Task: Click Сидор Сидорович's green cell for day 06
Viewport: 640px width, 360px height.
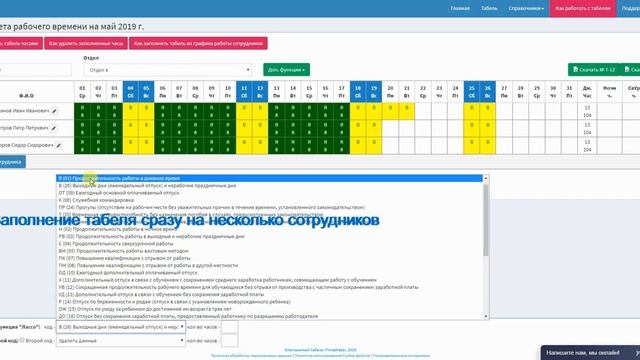Action: tap(162, 145)
